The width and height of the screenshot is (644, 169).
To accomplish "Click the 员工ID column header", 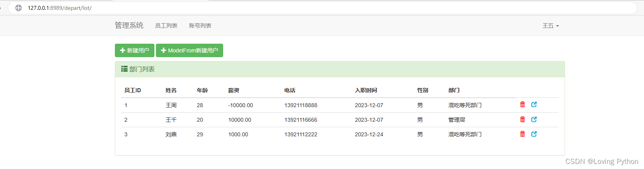I will [133, 90].
